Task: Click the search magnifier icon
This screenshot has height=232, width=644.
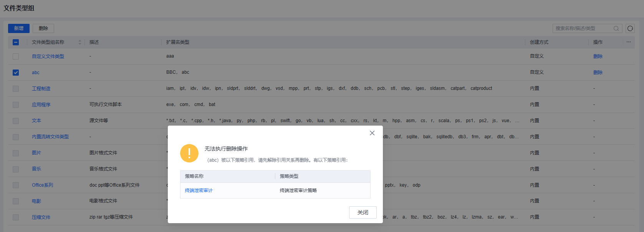Action: coord(616,28)
